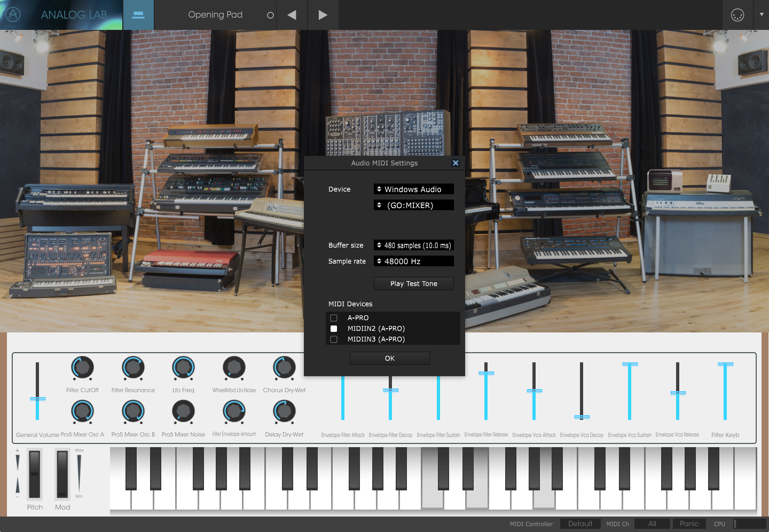The image size is (769, 532).
Task: Click the Lfo Freq knob
Action: pyautogui.click(x=183, y=368)
